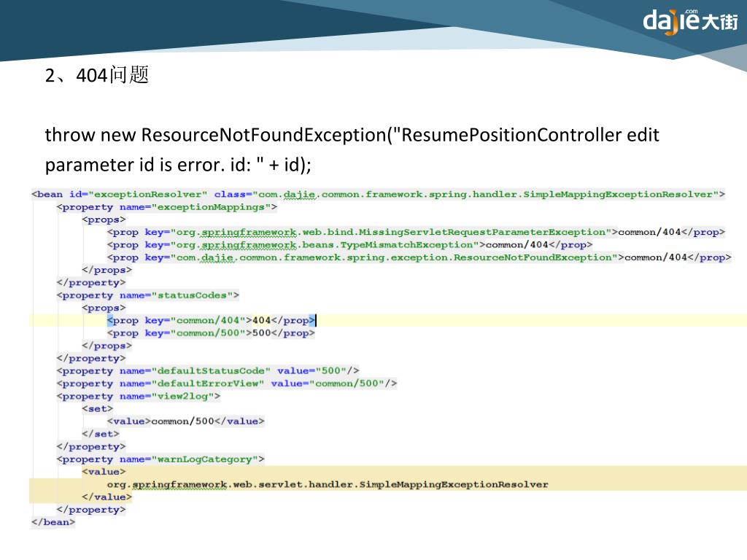Click the opening <props> tag under statusCodes
The image size is (747, 560).
[104, 308]
